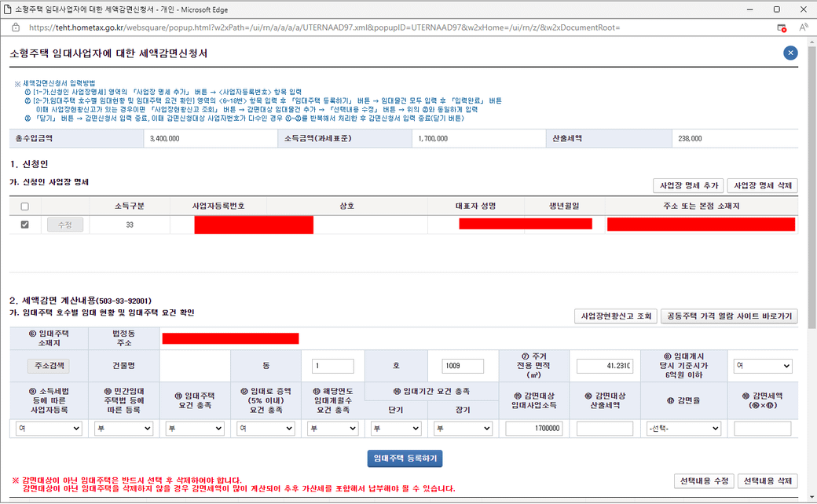Open the ⑨ 소득세법 사업자등록 dropdown
Screen dimensions: 817x504
(48, 429)
